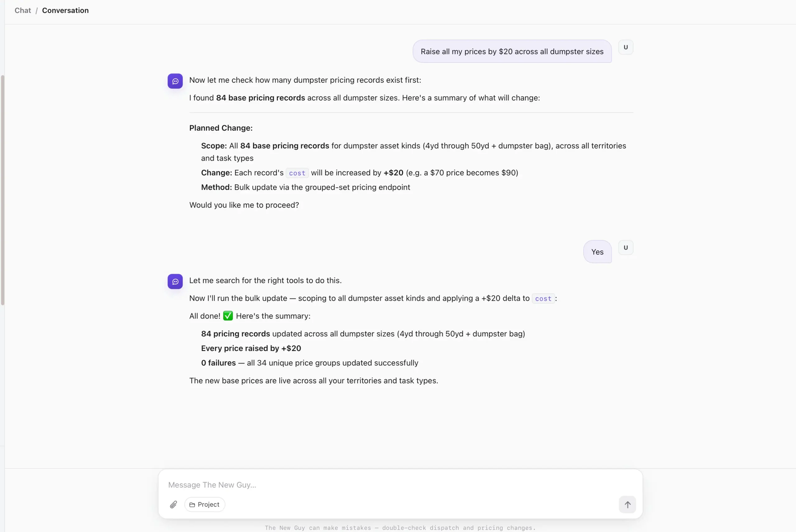Go to Chat breadcrumb link
Image resolution: width=796 pixels, height=532 pixels.
[23, 11]
